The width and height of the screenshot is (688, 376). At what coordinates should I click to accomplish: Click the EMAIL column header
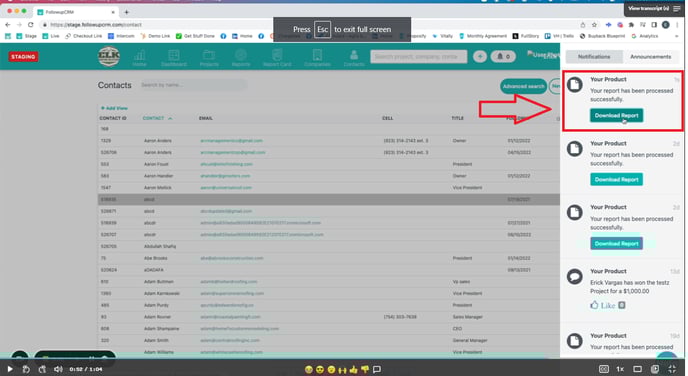(x=206, y=118)
